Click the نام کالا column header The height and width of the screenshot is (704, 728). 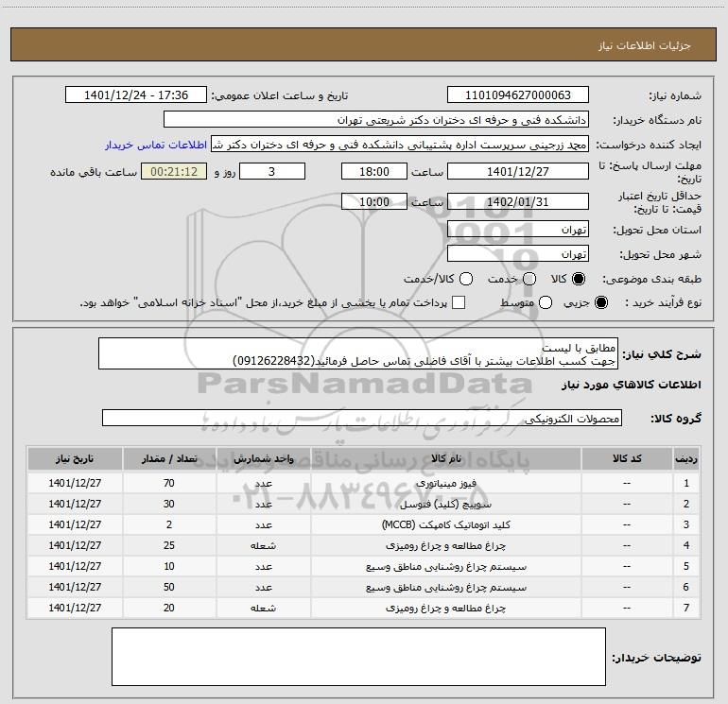[x=445, y=458]
